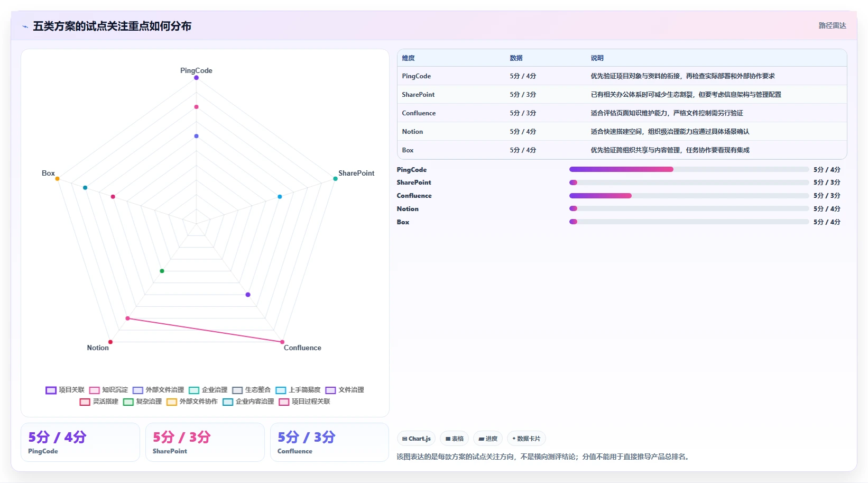Click the 数据卡片 tag chip
The height and width of the screenshot is (483, 868).
click(527, 439)
